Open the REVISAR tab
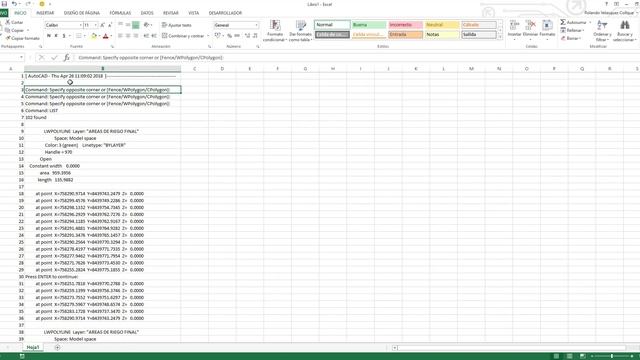Viewport: 640px width, 360px height. click(171, 13)
